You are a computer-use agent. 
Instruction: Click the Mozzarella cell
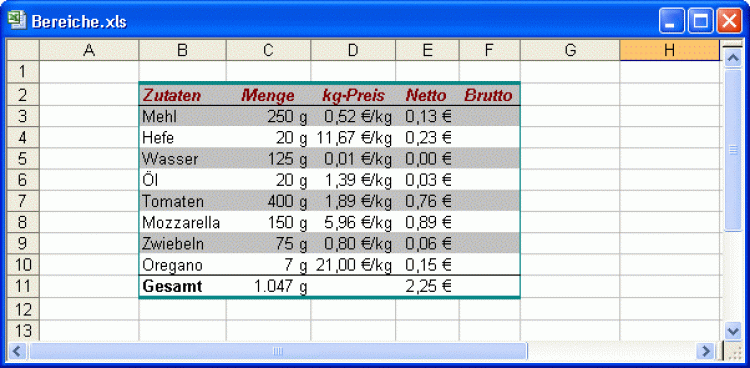click(182, 223)
